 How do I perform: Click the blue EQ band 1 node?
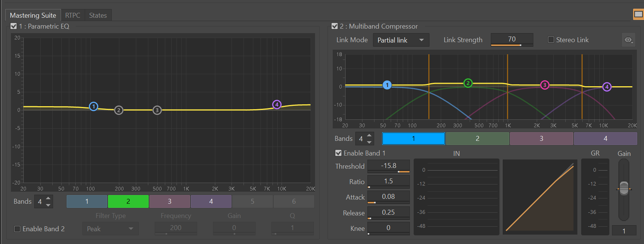tap(93, 107)
